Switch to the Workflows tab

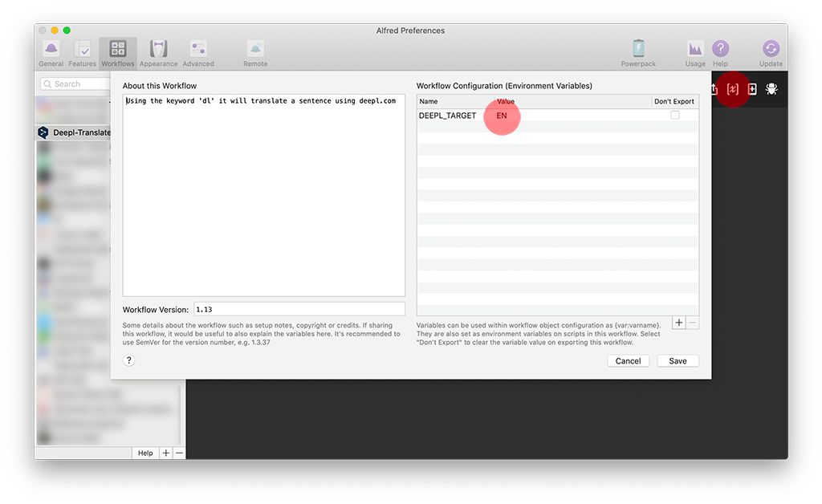[118, 54]
